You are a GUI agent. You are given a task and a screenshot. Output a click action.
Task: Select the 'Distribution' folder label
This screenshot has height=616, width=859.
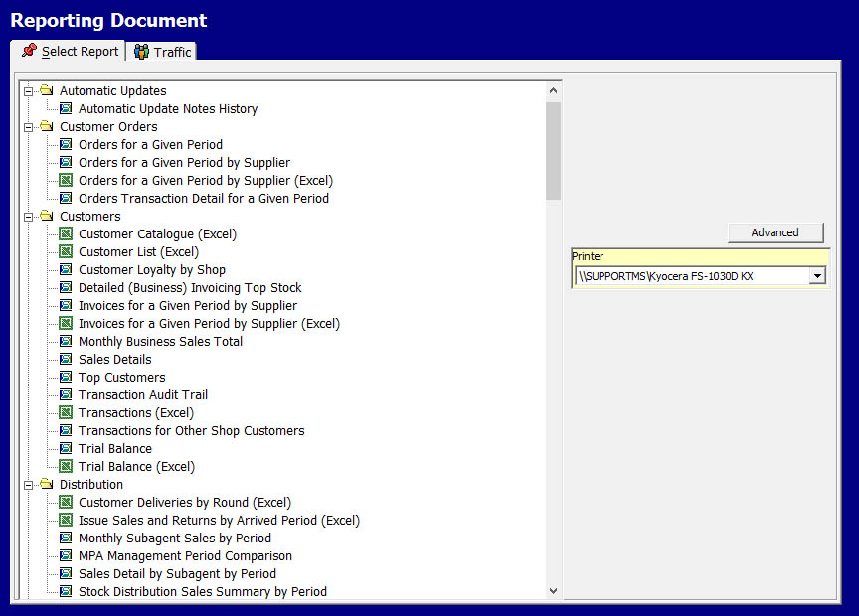(x=90, y=485)
